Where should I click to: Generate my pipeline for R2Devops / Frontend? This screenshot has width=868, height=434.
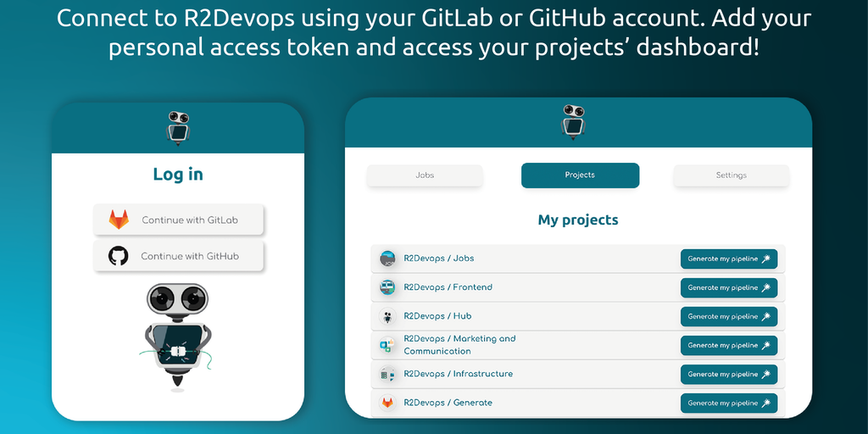729,287
